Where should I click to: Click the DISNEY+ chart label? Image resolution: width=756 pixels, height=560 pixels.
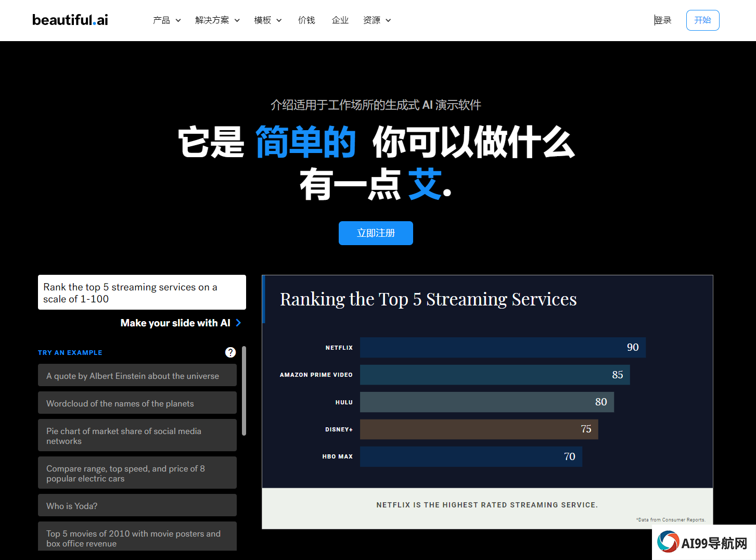[339, 429]
